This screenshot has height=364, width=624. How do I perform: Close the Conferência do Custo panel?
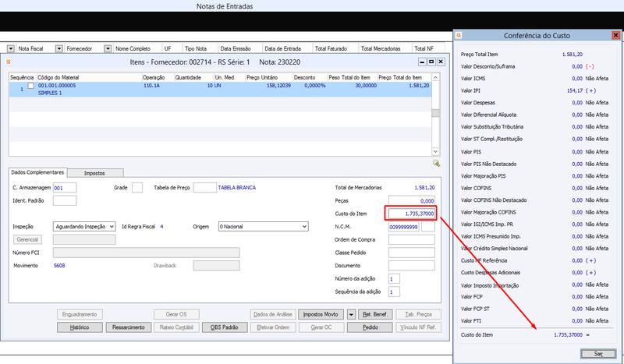(615, 35)
